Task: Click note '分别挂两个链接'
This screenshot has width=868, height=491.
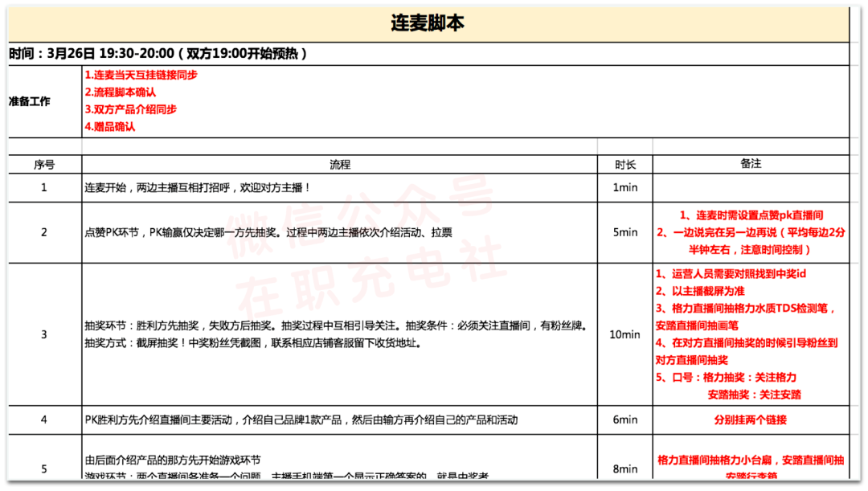Action: coord(751,420)
